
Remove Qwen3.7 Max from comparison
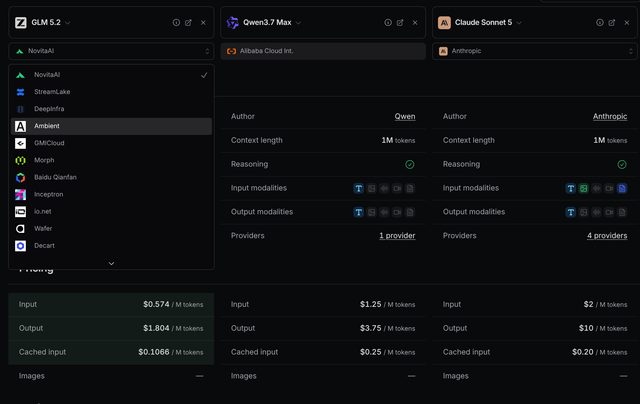[415, 22]
